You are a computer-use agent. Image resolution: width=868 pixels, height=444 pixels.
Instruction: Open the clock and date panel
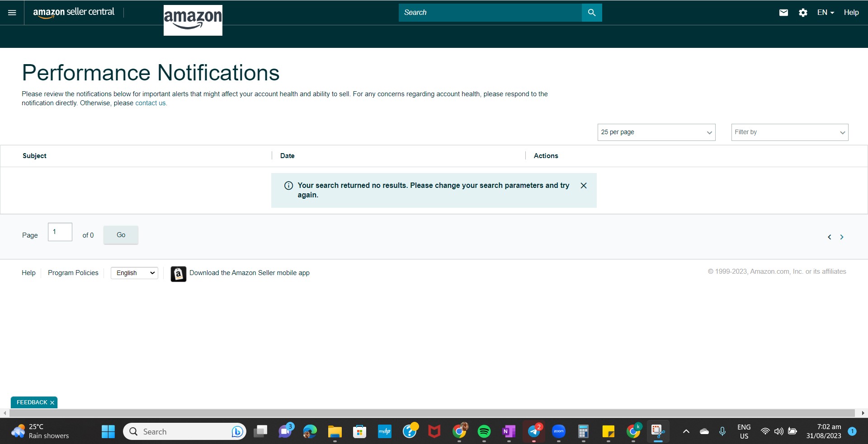coord(824,431)
